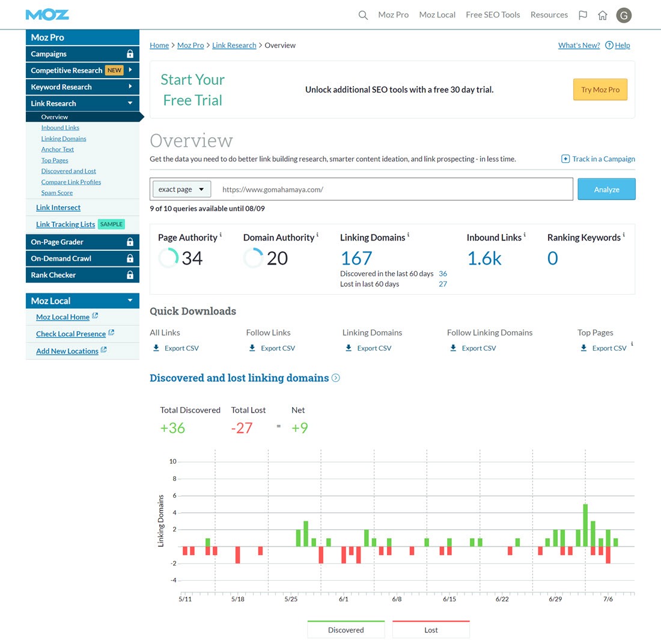Open Discovered and Lost in the sidebar
The height and width of the screenshot is (644, 661).
[69, 171]
